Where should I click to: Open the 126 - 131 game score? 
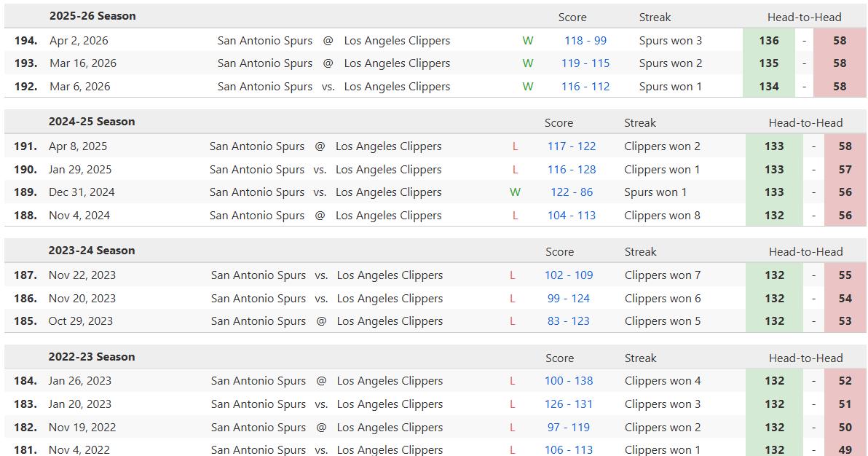[568, 404]
